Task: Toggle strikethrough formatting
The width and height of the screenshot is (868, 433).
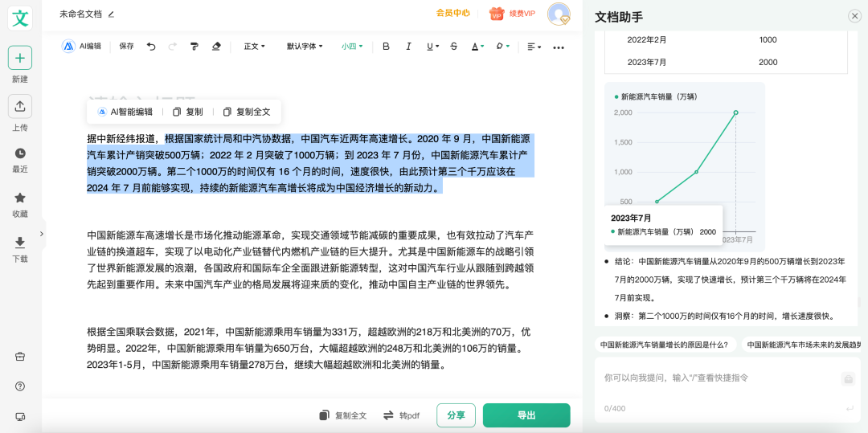Action: click(x=454, y=47)
